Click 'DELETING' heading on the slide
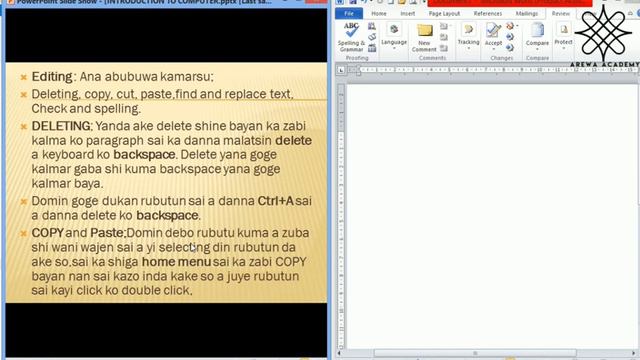The height and width of the screenshot is (360, 640). pos(61,126)
